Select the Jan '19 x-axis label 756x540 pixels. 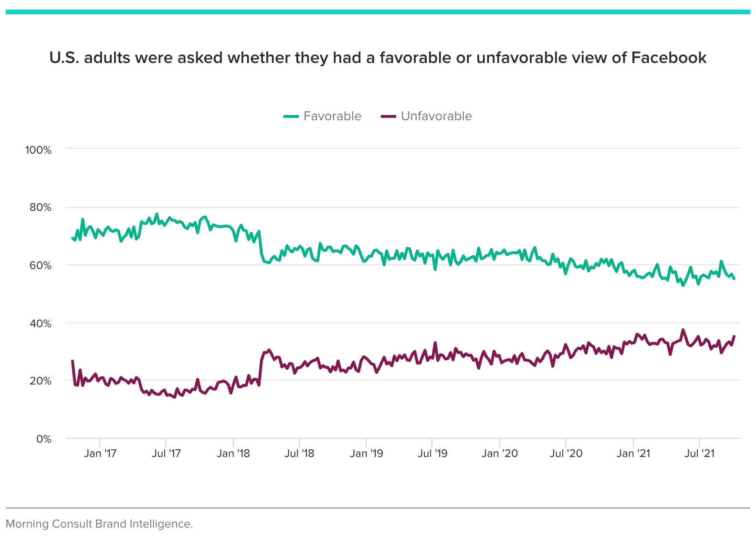367,453
